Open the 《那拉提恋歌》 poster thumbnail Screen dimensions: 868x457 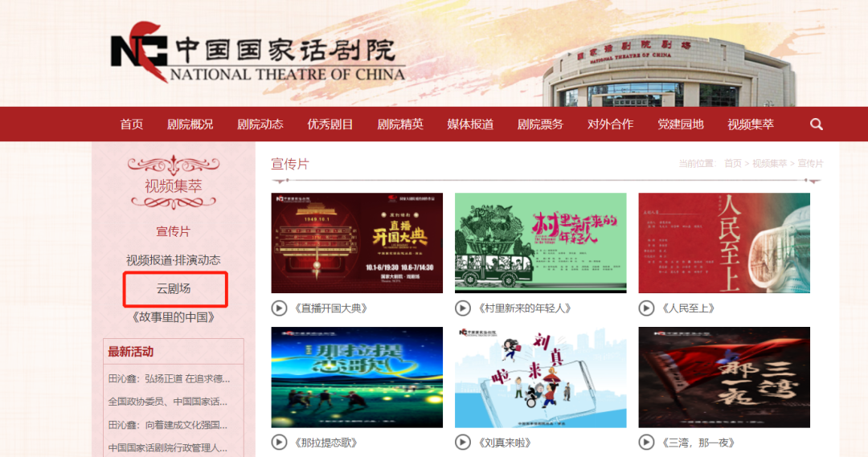click(357, 377)
